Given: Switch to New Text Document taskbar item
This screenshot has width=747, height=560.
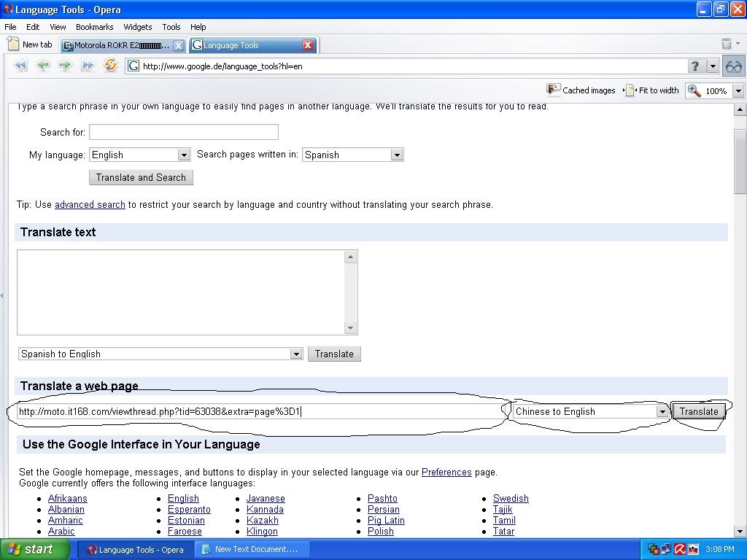Looking at the screenshot, I should [x=253, y=550].
